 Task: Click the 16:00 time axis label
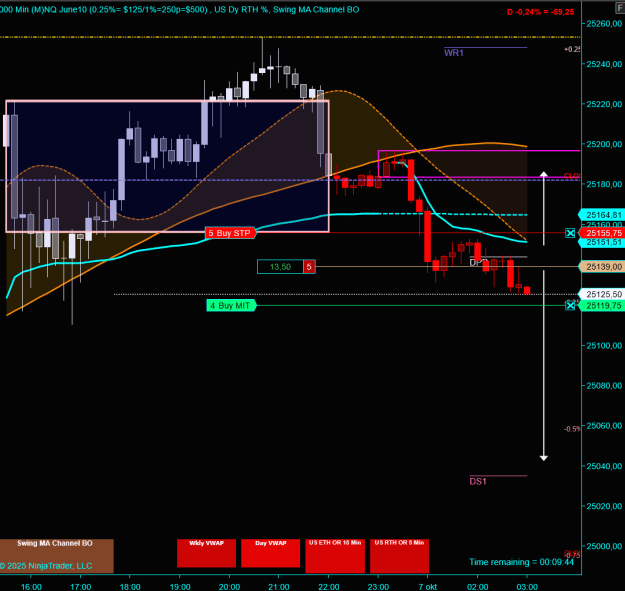point(31,587)
